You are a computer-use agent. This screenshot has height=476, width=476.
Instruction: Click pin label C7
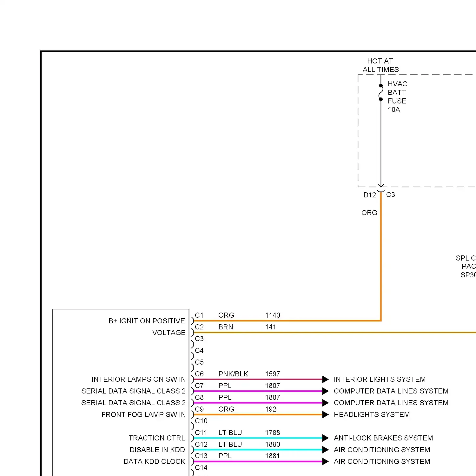click(199, 386)
